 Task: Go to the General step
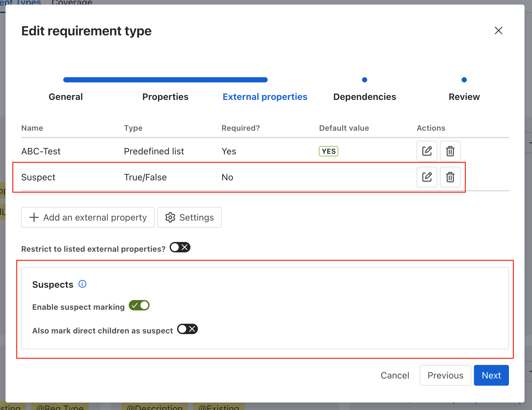tap(66, 97)
